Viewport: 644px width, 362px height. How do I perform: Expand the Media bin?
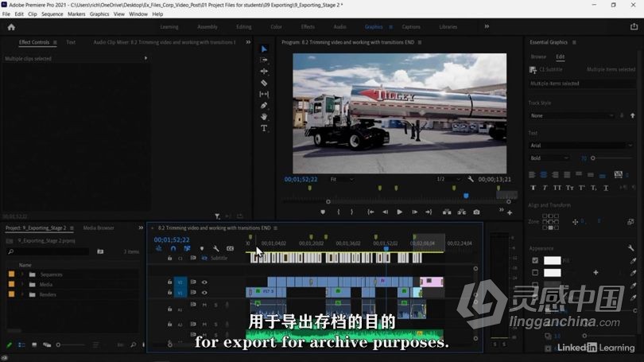tap(22, 284)
